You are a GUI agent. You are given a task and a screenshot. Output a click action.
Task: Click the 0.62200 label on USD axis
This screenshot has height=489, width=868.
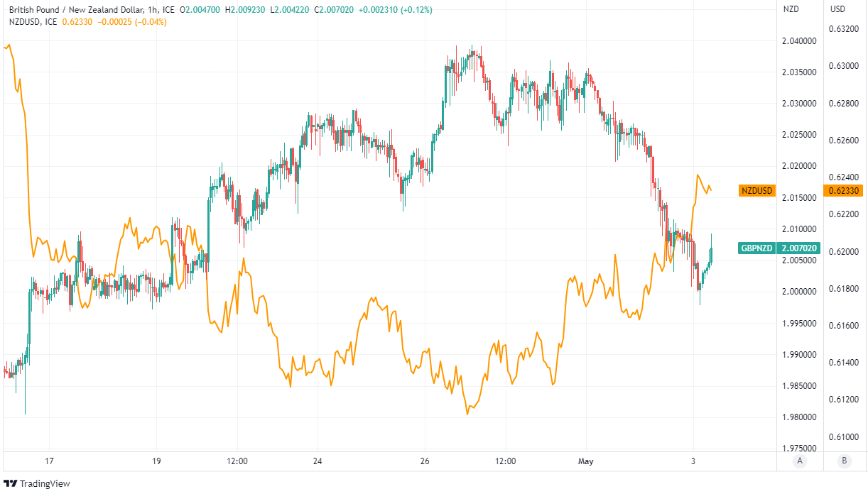click(844, 214)
